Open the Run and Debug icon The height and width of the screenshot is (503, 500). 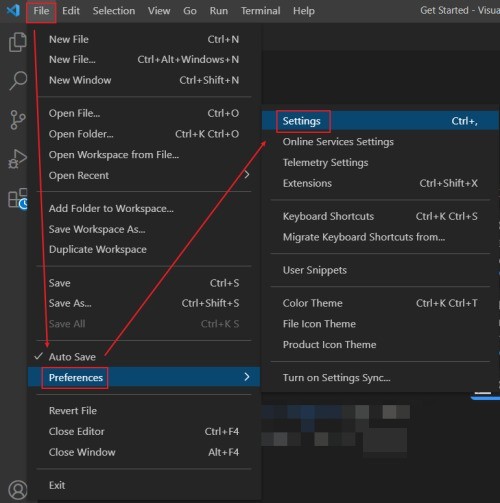(17, 159)
